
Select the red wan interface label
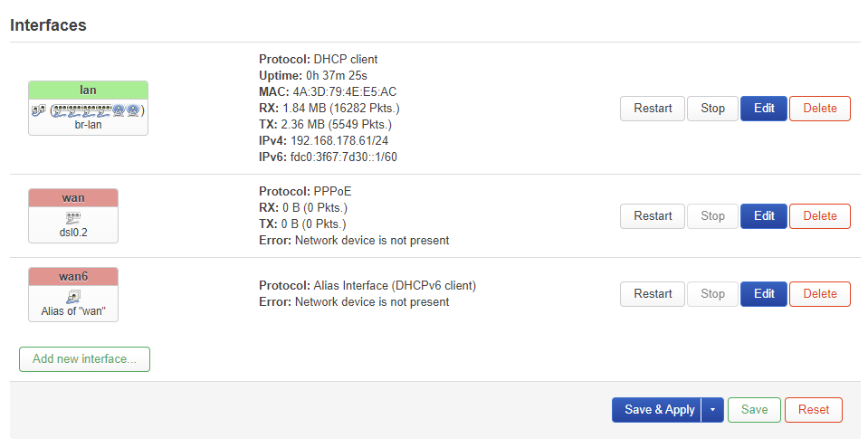(x=73, y=198)
